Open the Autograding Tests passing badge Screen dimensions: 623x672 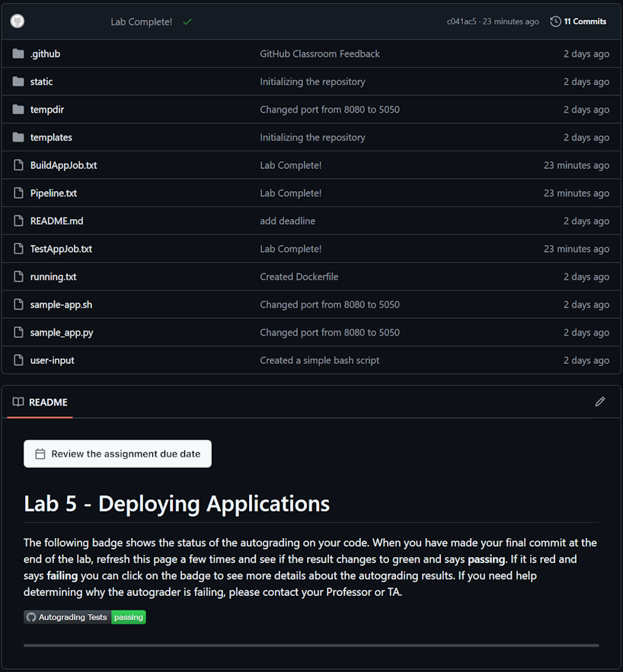85,617
